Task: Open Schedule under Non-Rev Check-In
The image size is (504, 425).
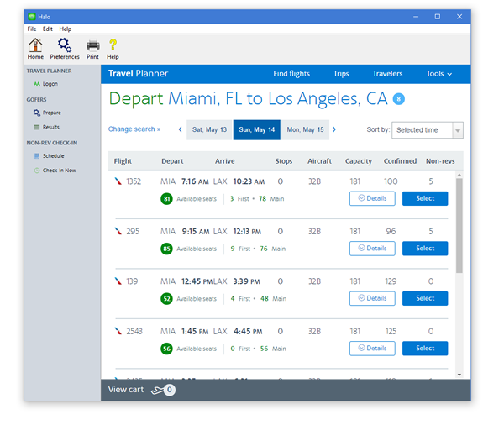Action: coord(50,156)
